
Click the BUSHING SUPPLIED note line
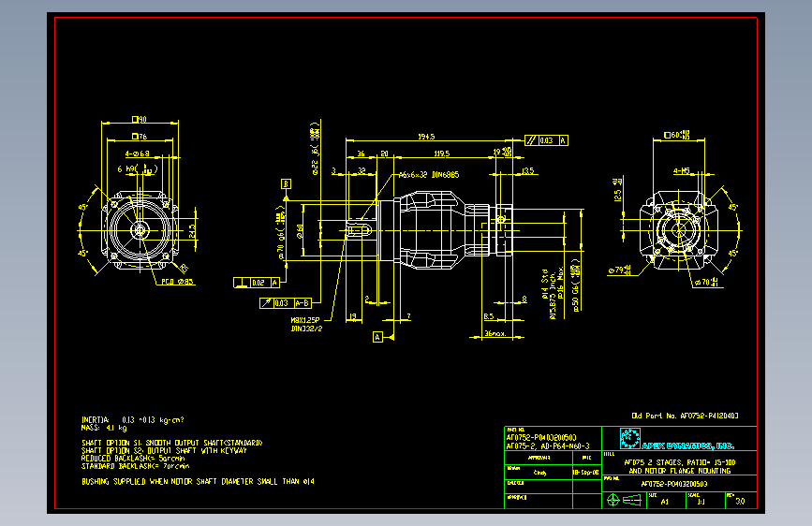(198, 481)
